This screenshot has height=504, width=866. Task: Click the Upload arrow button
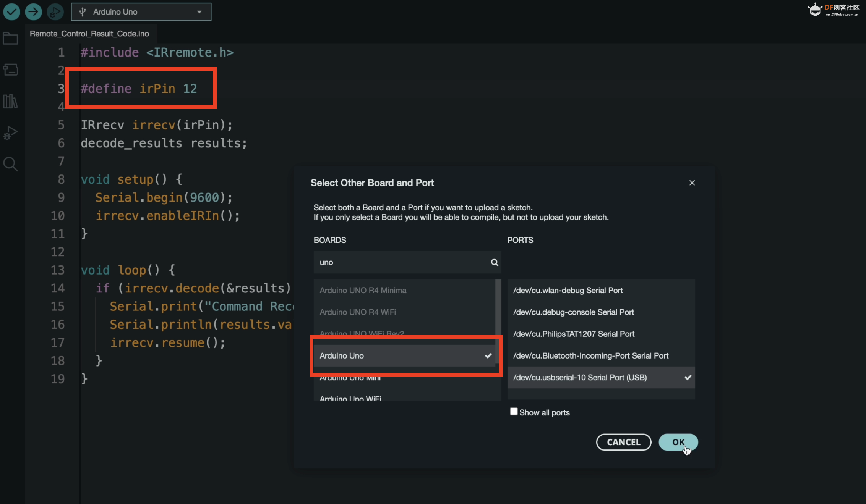click(x=34, y=12)
